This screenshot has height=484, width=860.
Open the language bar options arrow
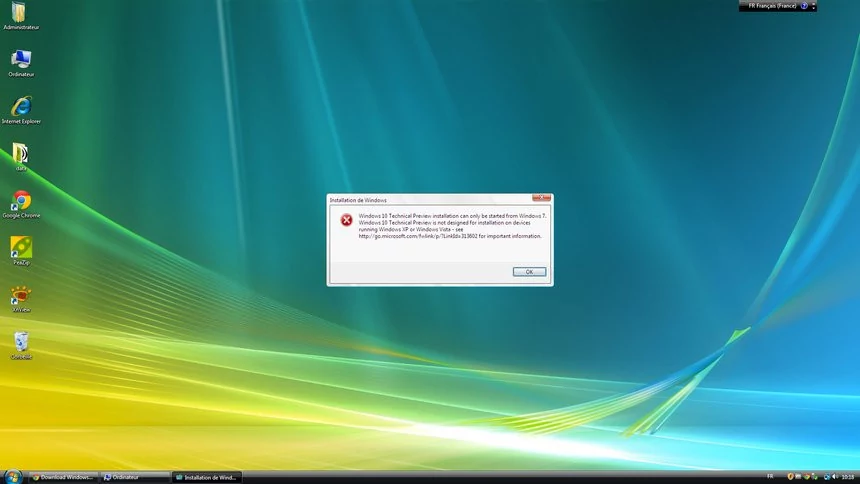point(813,6)
